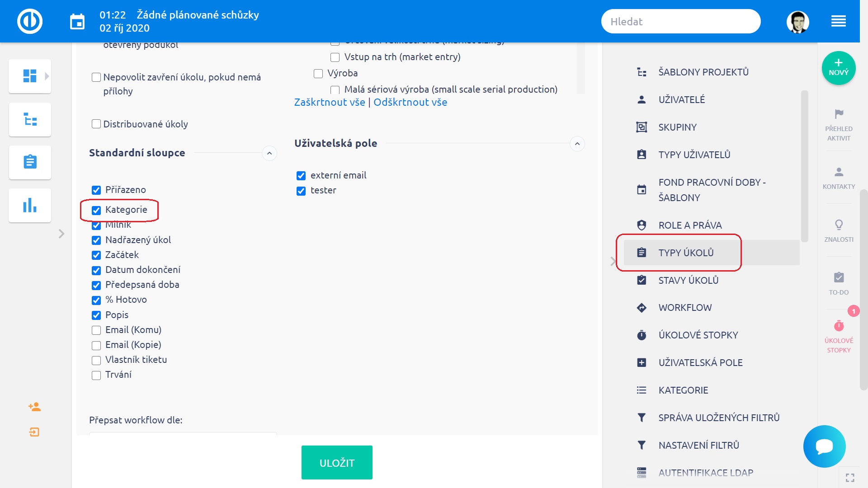Click Zaškrtnout vše link

coord(330,103)
